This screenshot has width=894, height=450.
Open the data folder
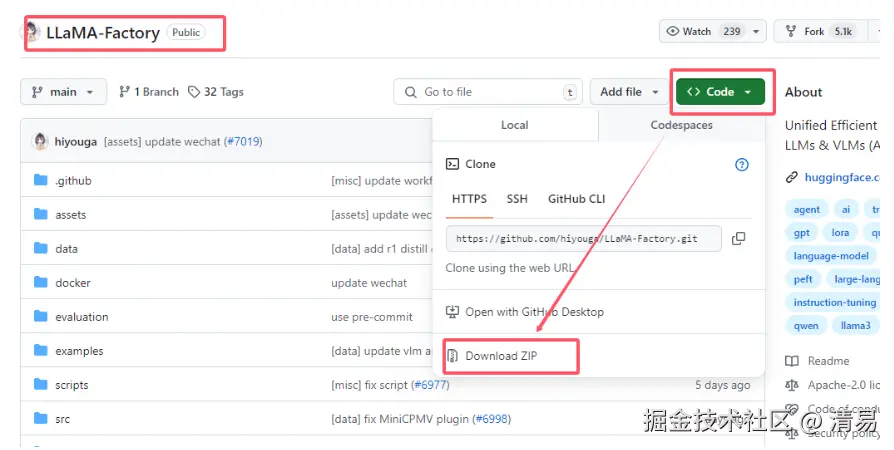point(66,249)
